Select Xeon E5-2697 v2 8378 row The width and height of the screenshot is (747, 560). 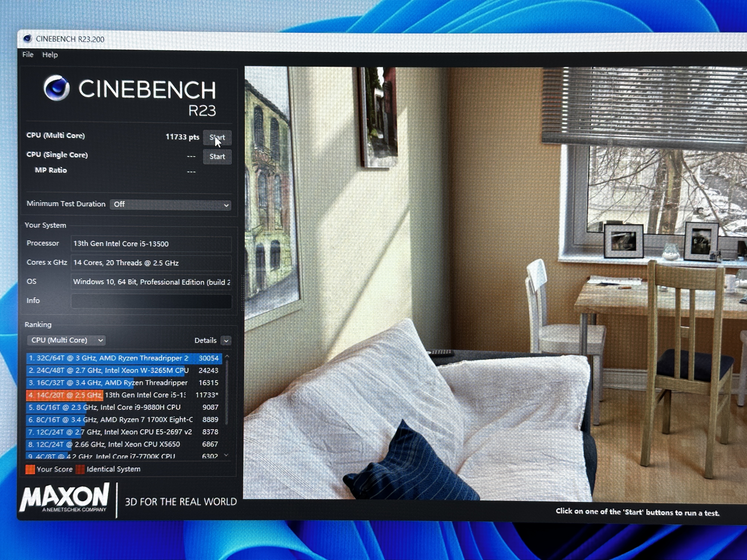124,432
